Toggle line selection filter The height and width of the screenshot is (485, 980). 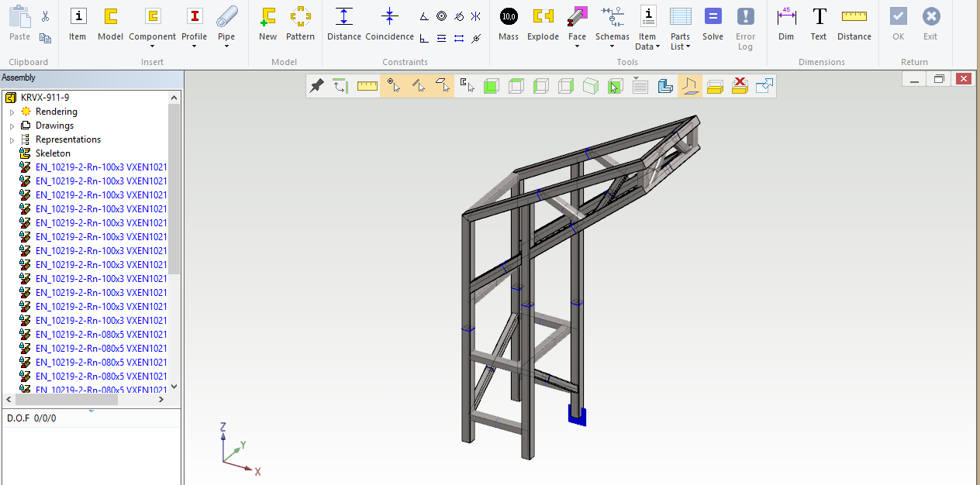pos(419,86)
